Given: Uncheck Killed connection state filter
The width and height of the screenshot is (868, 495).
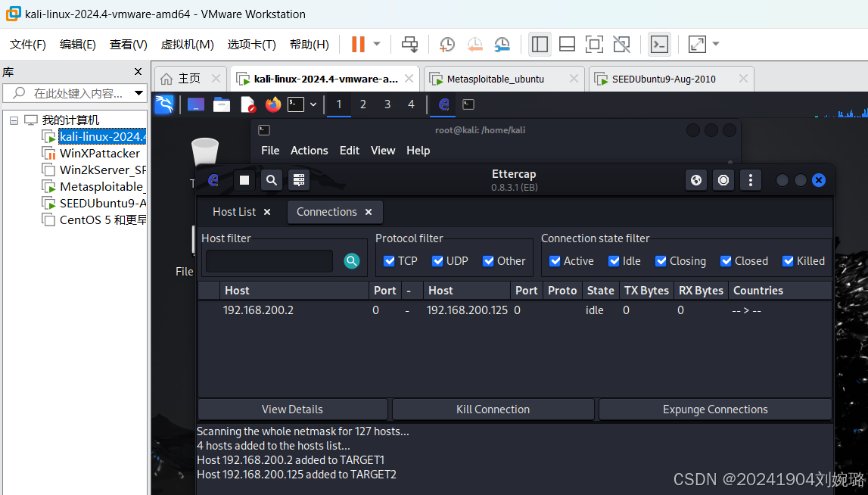Looking at the screenshot, I should coord(788,261).
